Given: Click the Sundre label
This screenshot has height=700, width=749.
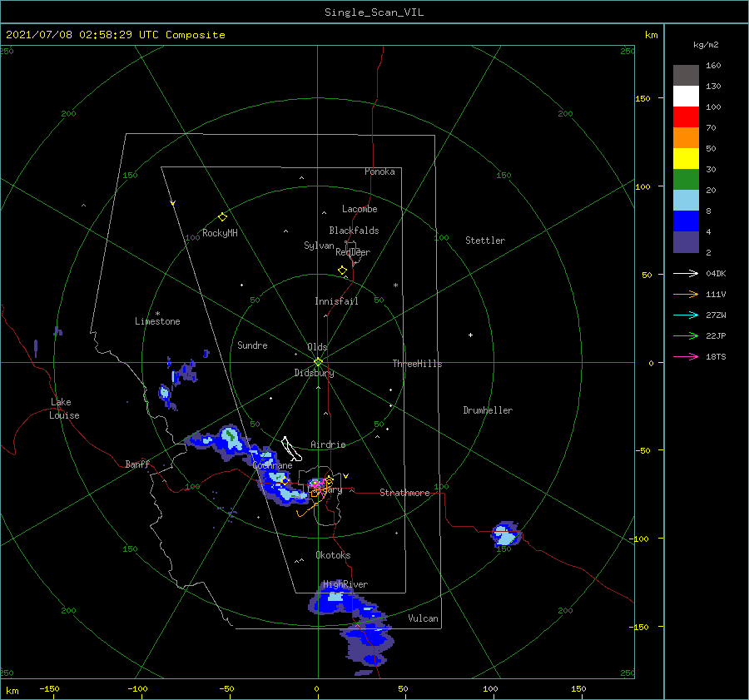Looking at the screenshot, I should point(252,345).
